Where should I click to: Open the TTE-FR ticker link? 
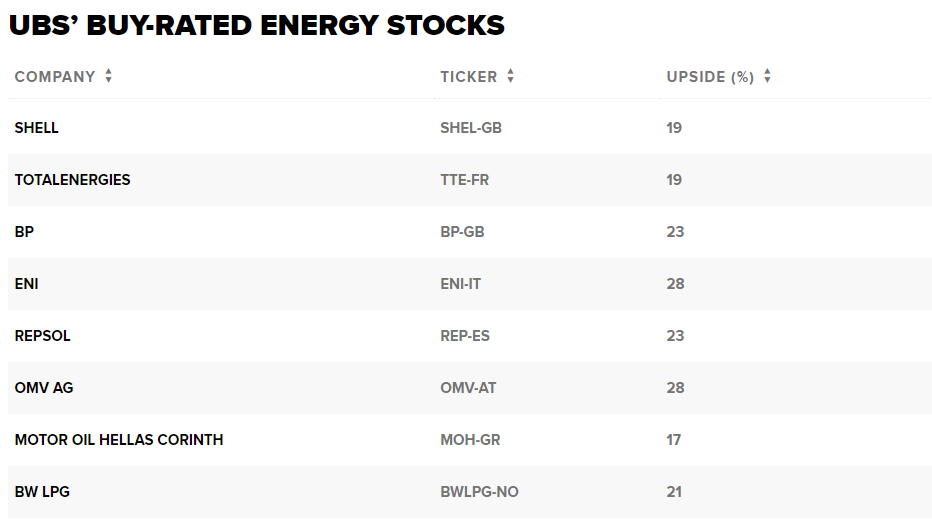(464, 180)
